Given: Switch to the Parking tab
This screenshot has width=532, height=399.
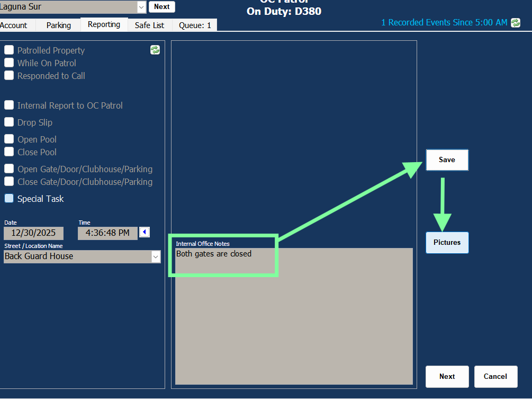Looking at the screenshot, I should (58, 25).
